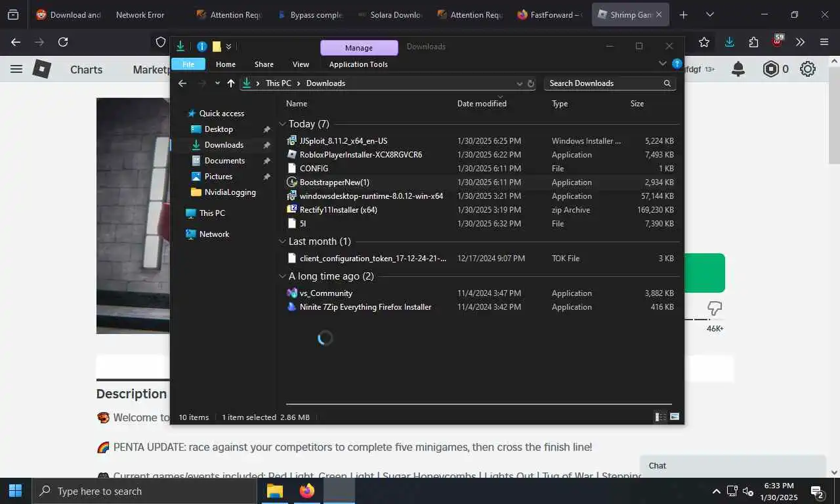Open Explorer Help via blue question mark
Viewport: 840px width, 504px height.
(677, 64)
